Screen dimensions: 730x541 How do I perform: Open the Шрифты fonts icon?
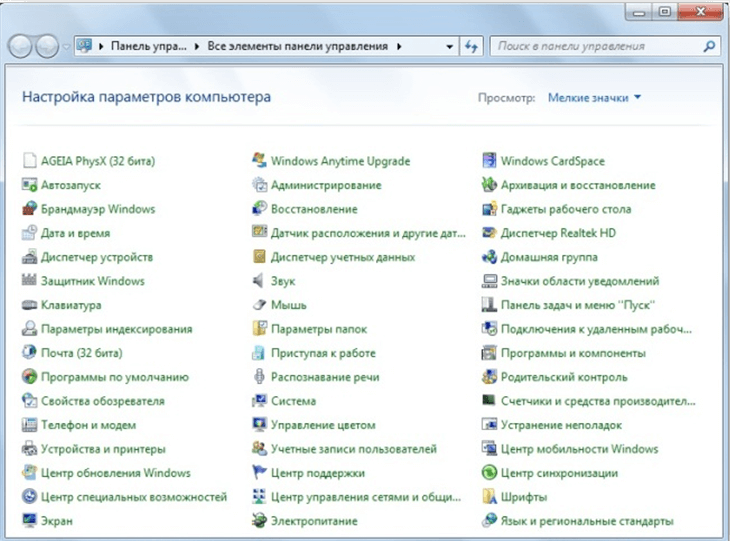click(x=489, y=497)
